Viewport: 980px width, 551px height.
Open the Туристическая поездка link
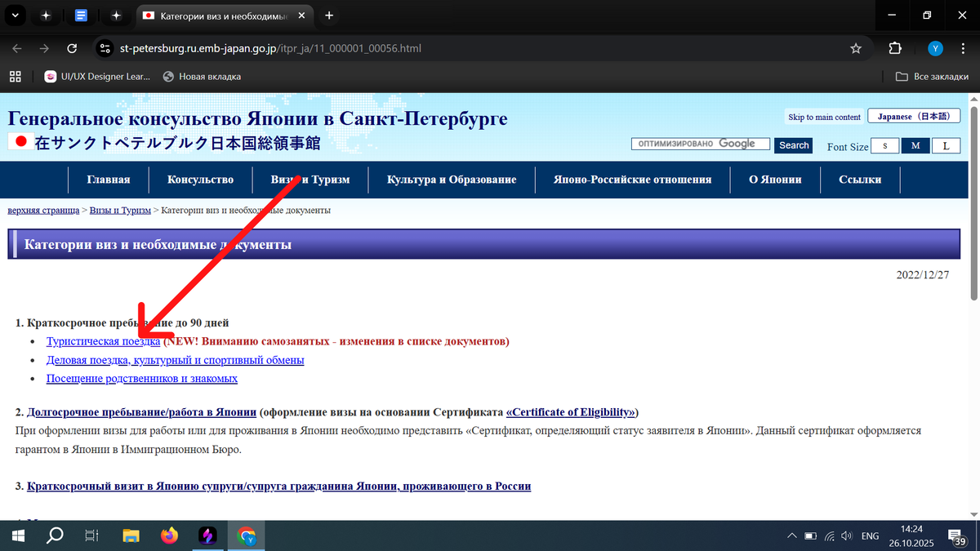pyautogui.click(x=103, y=341)
